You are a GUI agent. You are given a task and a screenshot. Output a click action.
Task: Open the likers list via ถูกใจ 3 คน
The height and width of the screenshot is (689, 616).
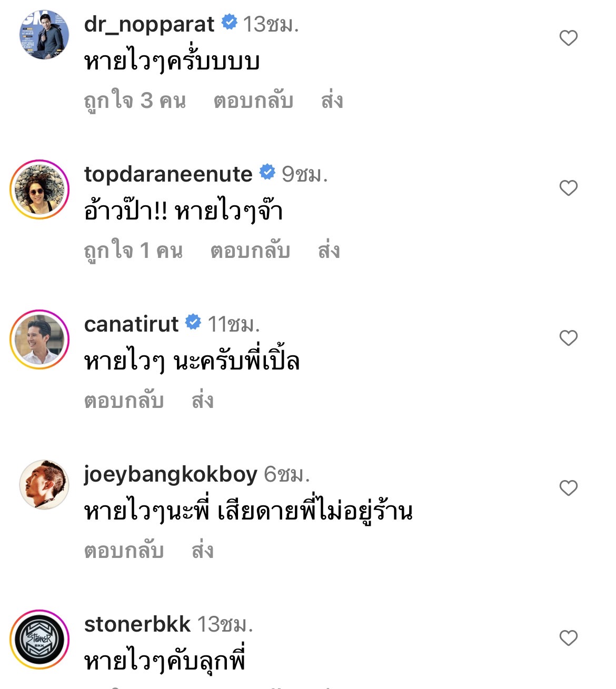[x=135, y=99]
